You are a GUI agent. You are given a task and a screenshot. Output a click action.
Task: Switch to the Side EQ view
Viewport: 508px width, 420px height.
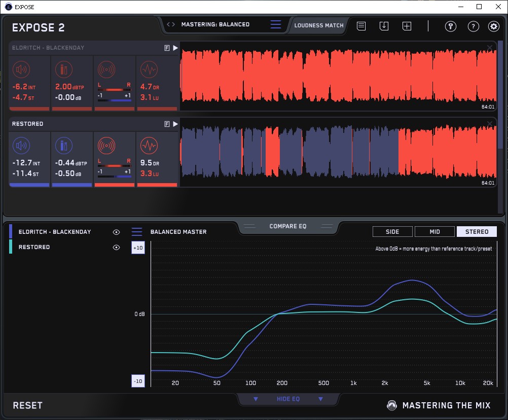tap(392, 232)
